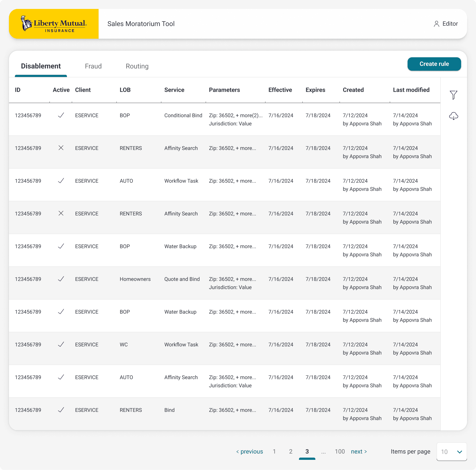The height and width of the screenshot is (470, 476).
Task: Click active checkmark in WC row
Action: point(61,345)
